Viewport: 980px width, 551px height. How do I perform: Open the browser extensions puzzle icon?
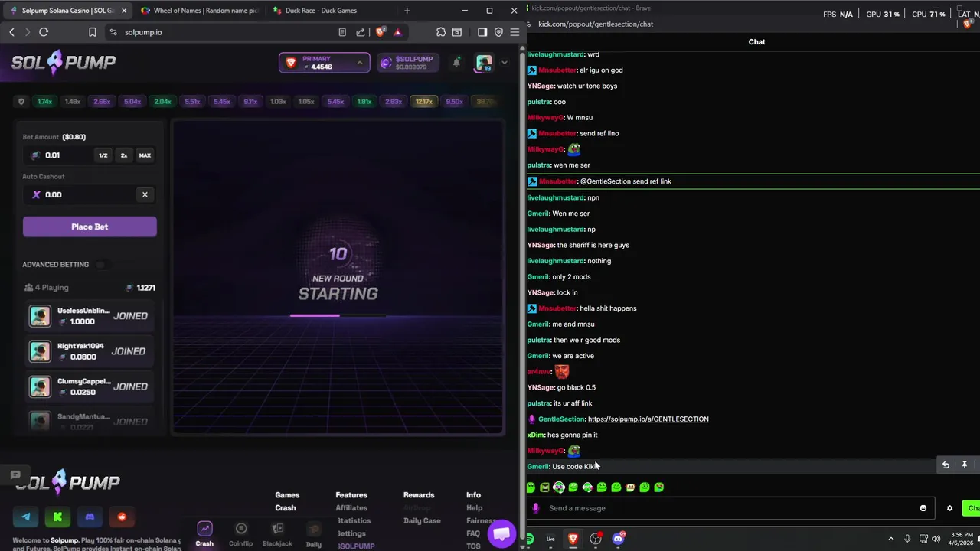pyautogui.click(x=441, y=32)
